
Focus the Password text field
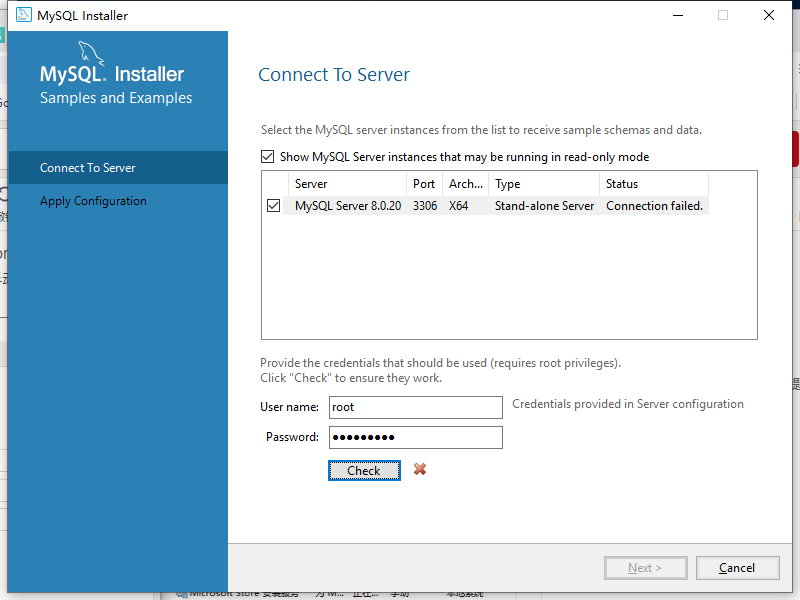415,437
